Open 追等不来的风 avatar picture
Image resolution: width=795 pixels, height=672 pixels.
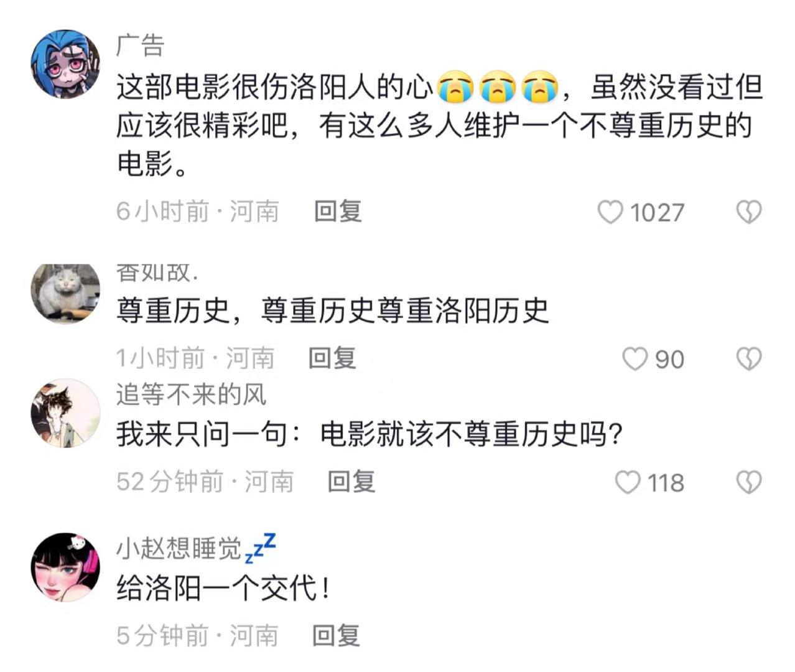65,413
